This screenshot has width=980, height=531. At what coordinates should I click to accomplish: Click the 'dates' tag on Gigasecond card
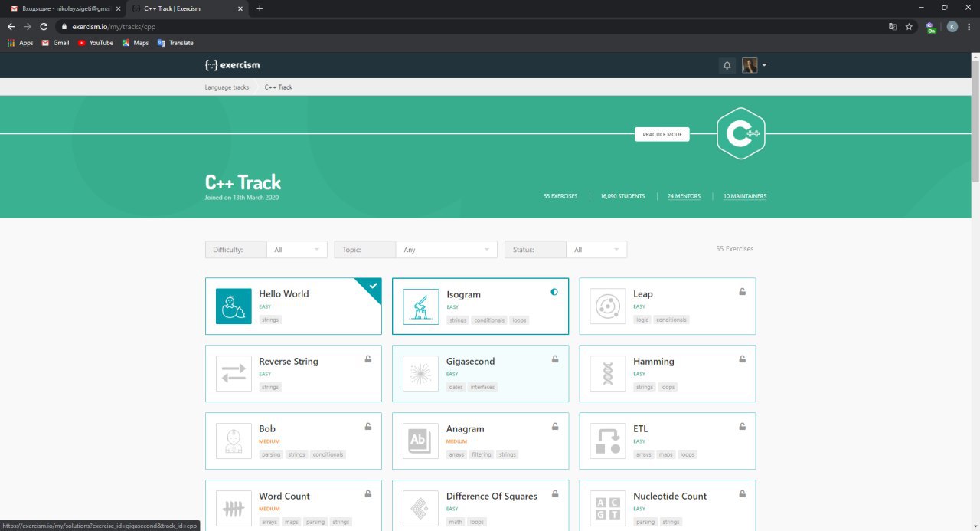(456, 388)
